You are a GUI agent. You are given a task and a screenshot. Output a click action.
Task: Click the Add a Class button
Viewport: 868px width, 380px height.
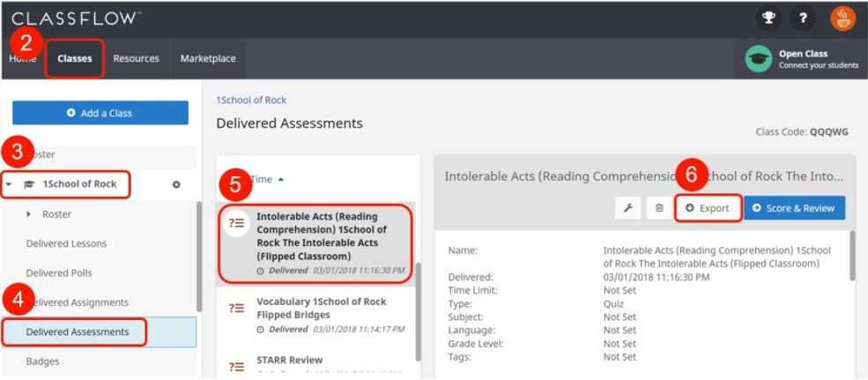(100, 113)
